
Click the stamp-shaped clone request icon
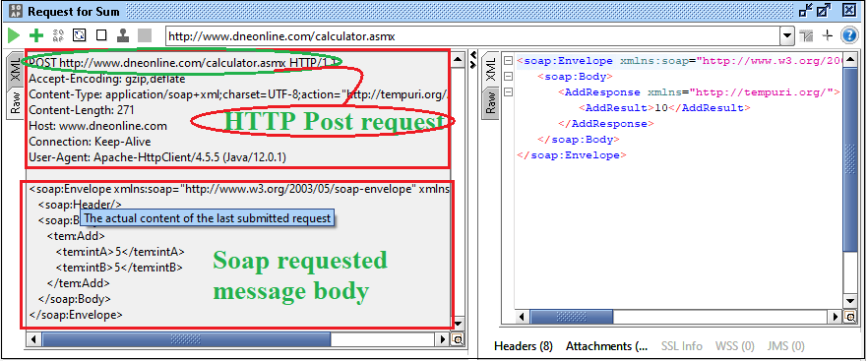coord(123,36)
